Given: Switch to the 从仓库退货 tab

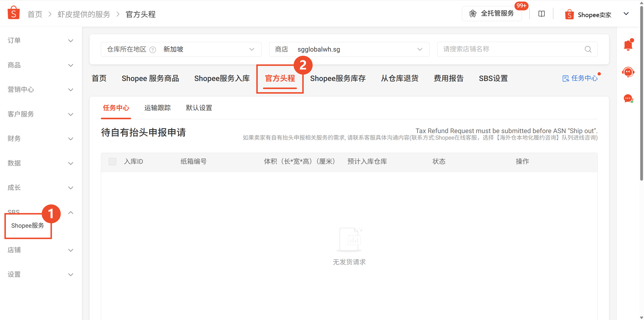Looking at the screenshot, I should pyautogui.click(x=400, y=78).
